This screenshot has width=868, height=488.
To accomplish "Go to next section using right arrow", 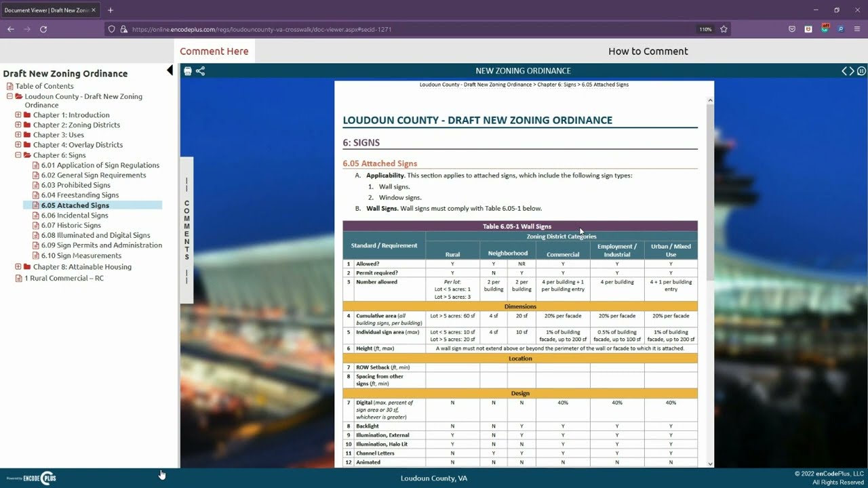I will (x=852, y=71).
